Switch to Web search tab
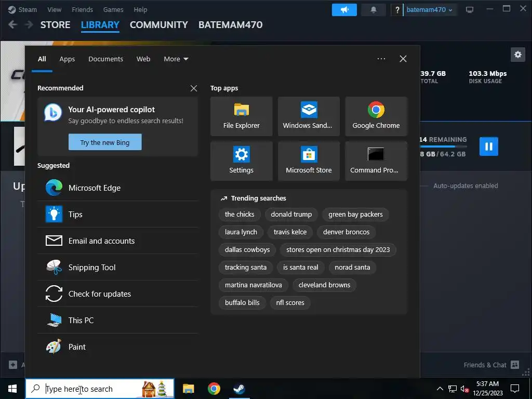This screenshot has height=399, width=532. pos(143,59)
